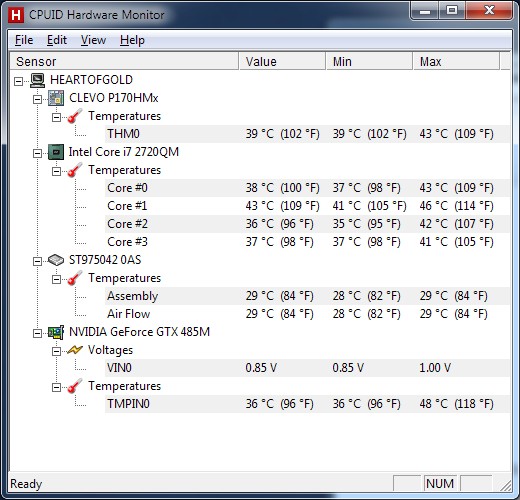Screen dimensions: 520x500
Task: Click thermometer icon under CLEVO P170HMx
Action: tap(74, 116)
